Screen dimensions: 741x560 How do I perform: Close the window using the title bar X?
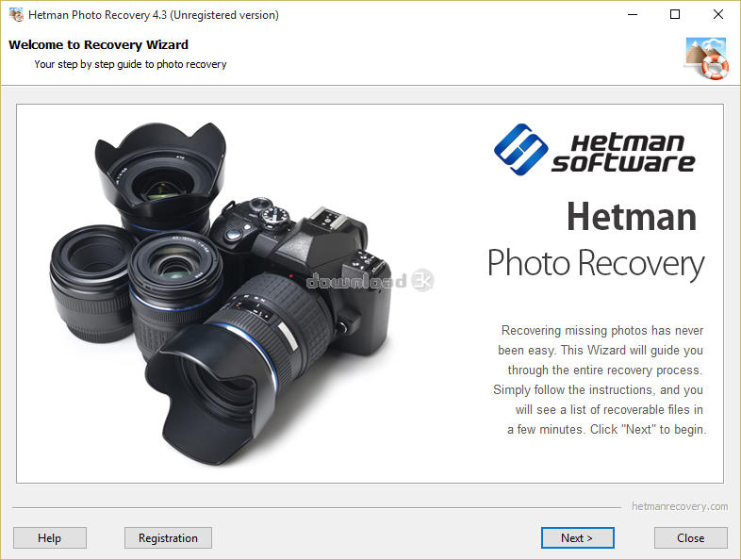pyautogui.click(x=718, y=15)
